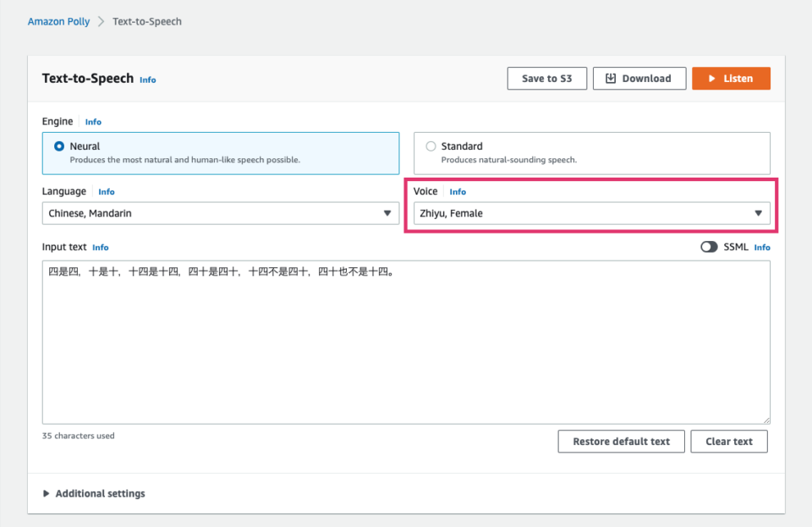Open the Language dropdown showing Chinese, Mandarin
The image size is (812, 527).
click(220, 213)
